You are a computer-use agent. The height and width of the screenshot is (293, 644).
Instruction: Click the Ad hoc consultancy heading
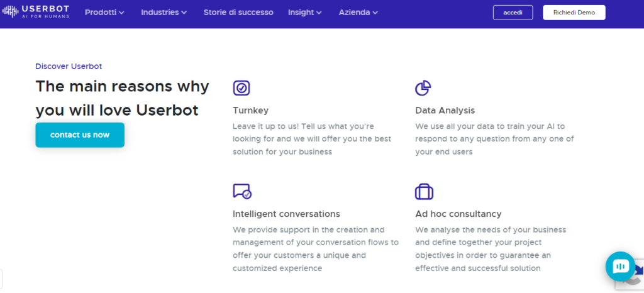coord(458,214)
